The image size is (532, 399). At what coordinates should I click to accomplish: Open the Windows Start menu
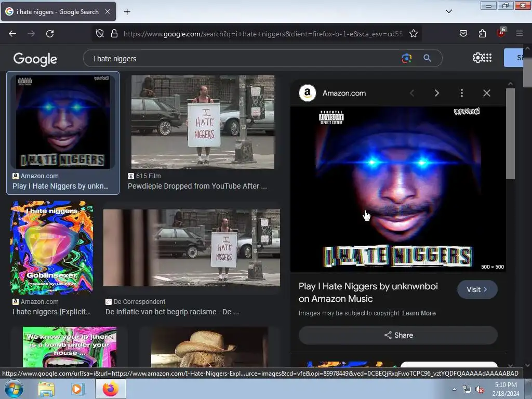tap(14, 389)
